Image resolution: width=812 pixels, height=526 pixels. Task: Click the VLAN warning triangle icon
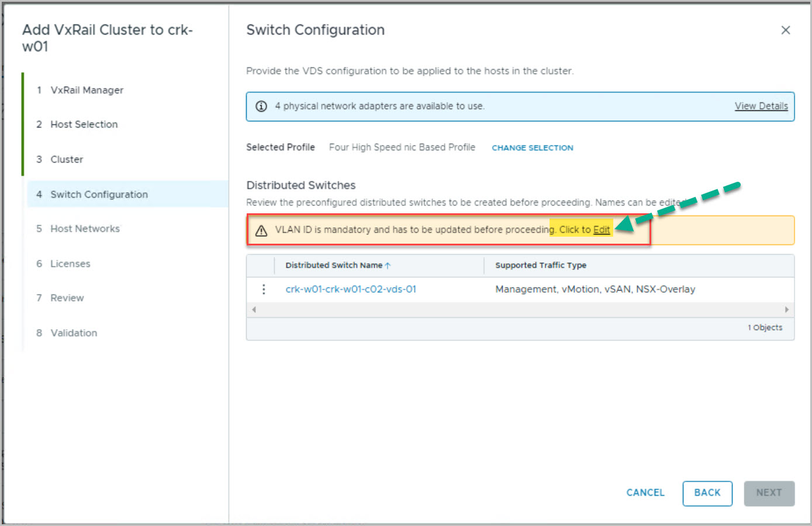261,230
